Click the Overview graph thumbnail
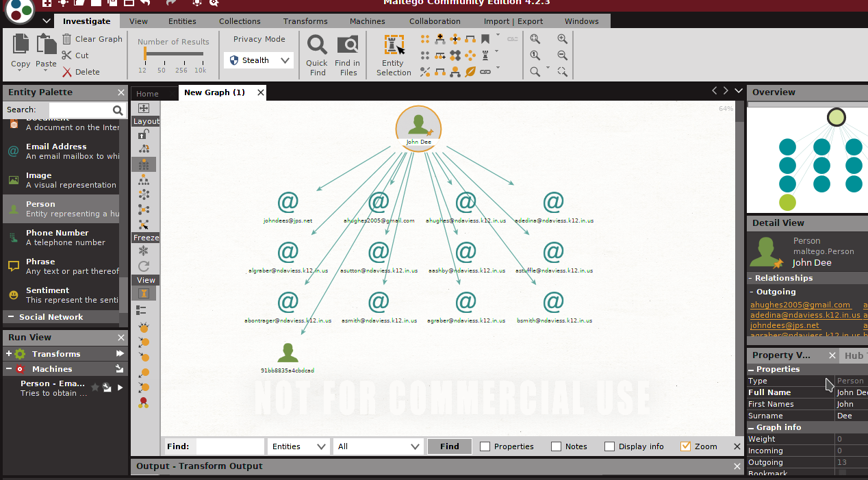868x480 pixels. point(808,159)
